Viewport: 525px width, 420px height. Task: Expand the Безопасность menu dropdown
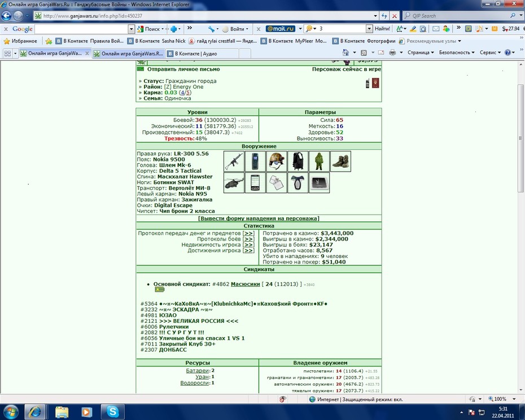(x=457, y=53)
